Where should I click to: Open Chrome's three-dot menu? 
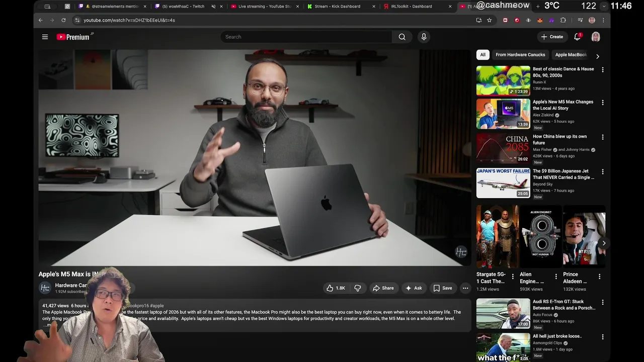point(603,20)
